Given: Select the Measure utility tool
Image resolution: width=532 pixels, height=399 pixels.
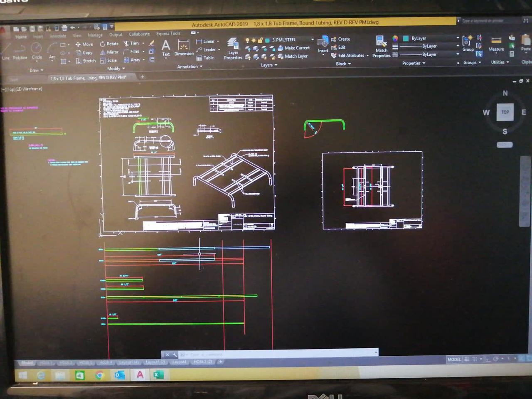Looking at the screenshot, I should (496, 44).
